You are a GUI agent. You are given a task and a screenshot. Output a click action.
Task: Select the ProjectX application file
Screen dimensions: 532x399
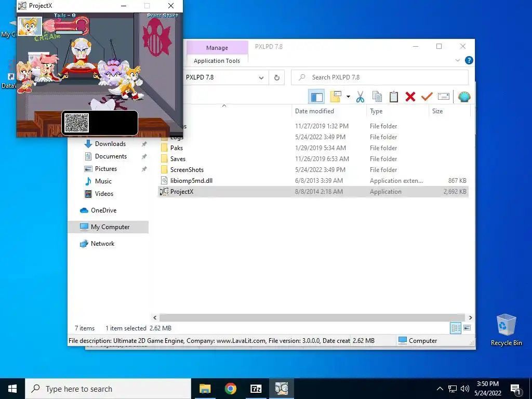click(313, 192)
